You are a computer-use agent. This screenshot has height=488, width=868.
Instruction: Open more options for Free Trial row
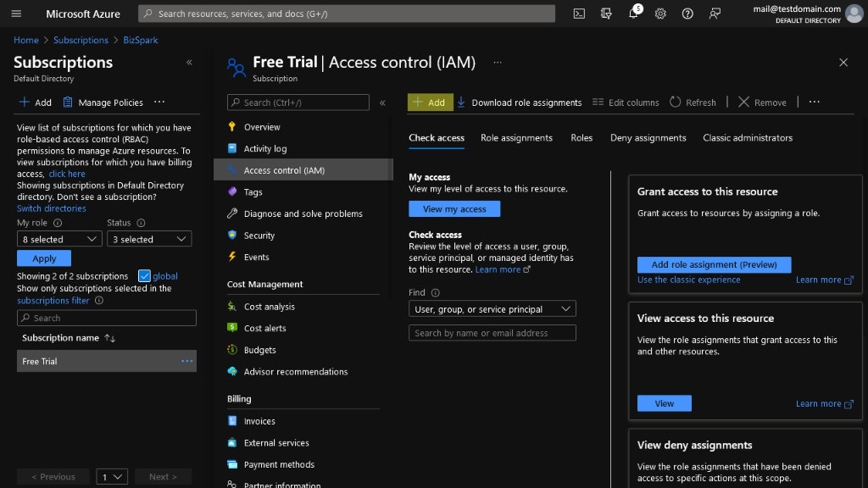tap(187, 361)
